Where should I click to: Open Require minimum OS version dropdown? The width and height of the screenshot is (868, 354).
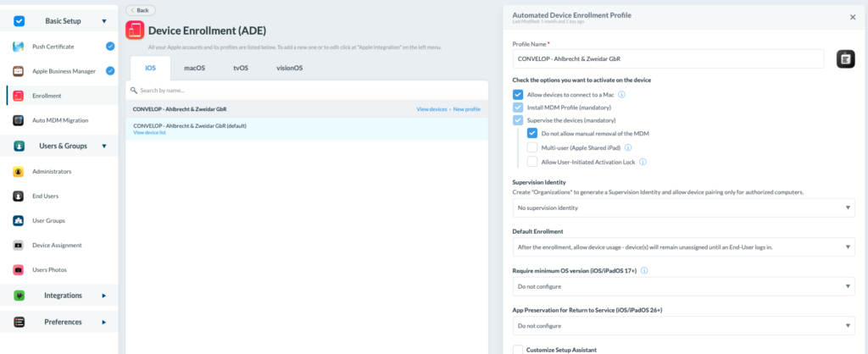coord(683,287)
